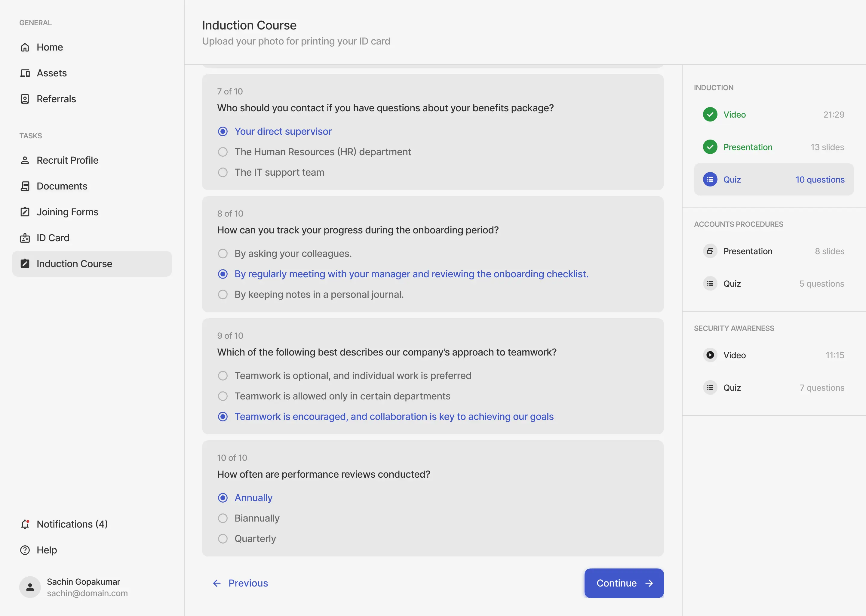Screen dimensions: 866x616
Task: Open Accounts Procedures Presentation label
Action: tap(748, 251)
